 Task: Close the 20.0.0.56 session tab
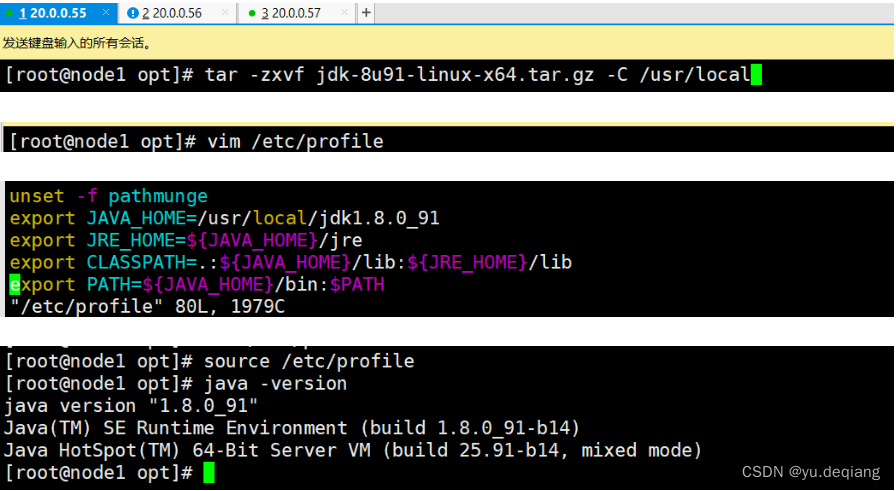[225, 12]
